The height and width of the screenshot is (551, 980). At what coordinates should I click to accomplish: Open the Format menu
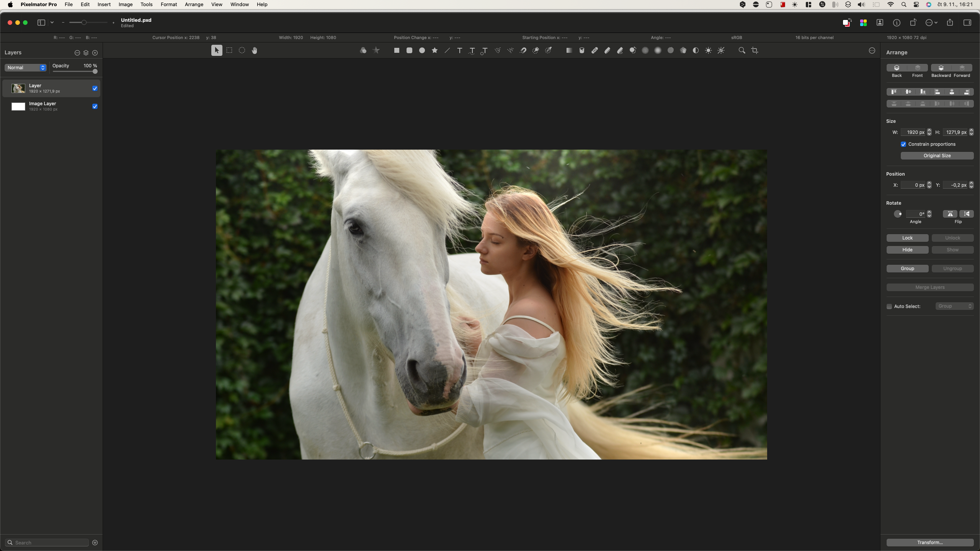click(x=169, y=5)
